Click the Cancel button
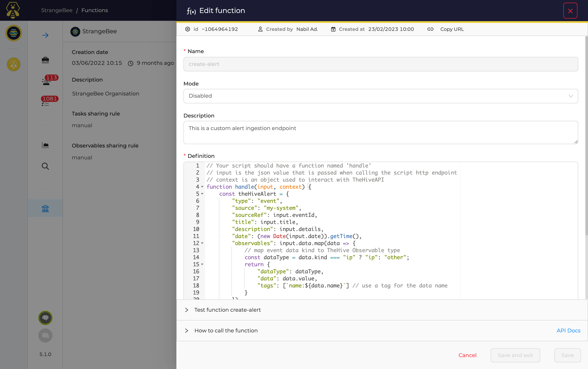 467,355
